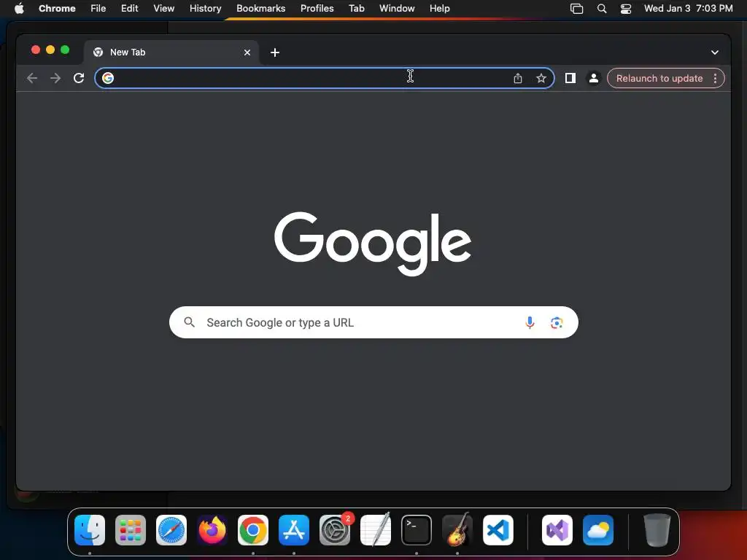
Task: Click the Google icon in address bar
Action: (108, 78)
